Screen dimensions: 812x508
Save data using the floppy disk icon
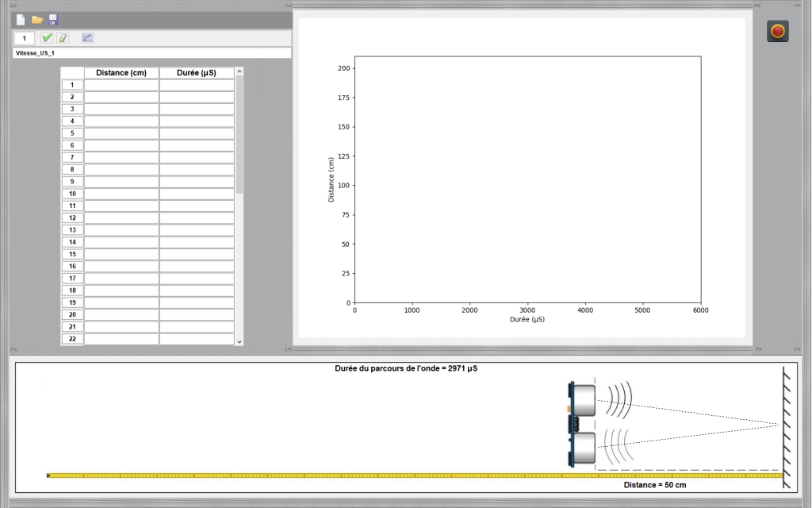[x=53, y=20]
